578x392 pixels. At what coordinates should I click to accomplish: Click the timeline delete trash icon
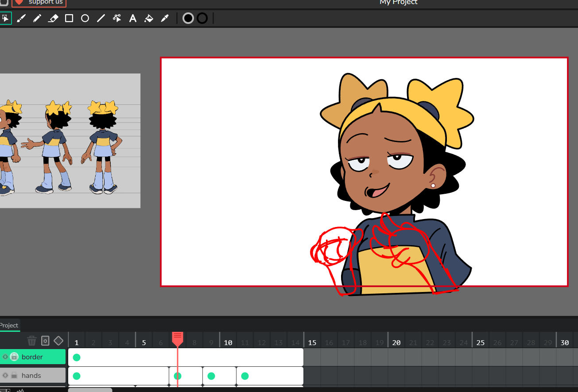32,341
